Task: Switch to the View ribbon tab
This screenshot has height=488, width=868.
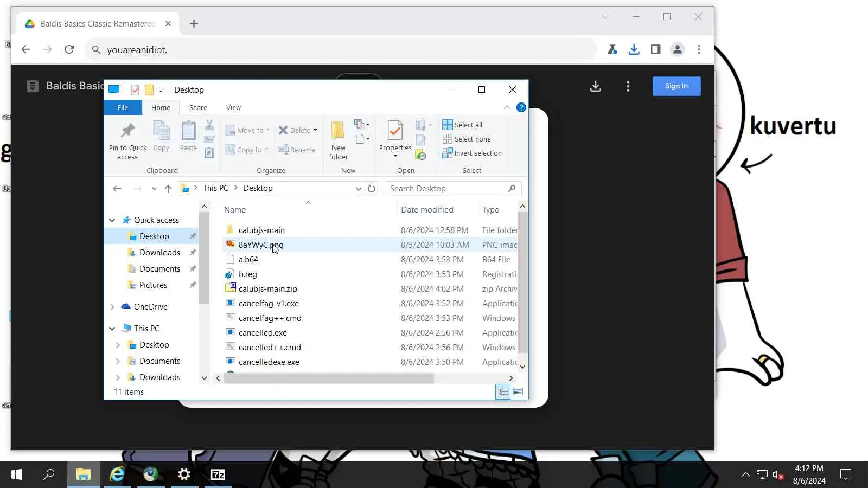Action: 233,107
